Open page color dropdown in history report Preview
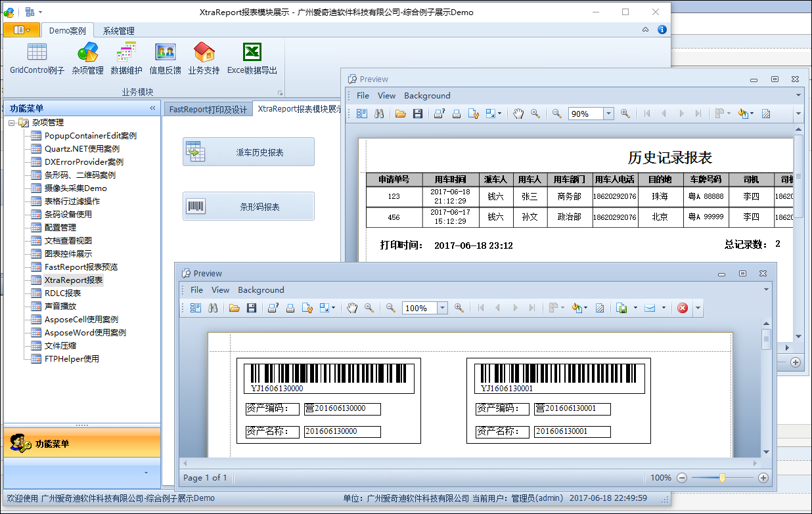 point(752,114)
